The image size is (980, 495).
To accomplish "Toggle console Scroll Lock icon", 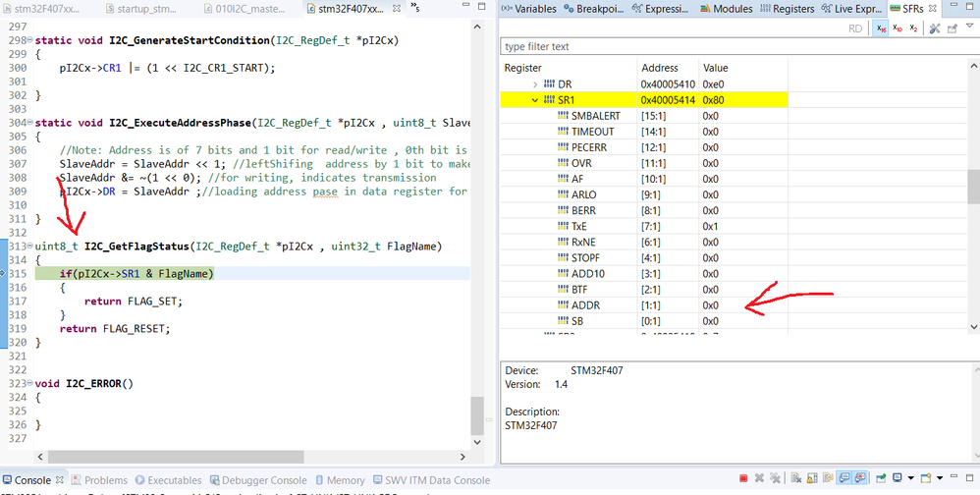I will 812,478.
